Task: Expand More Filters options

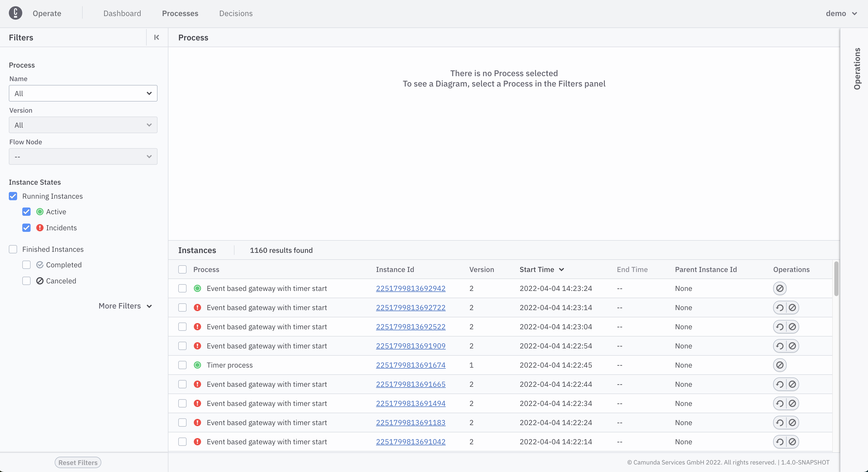Action: tap(125, 306)
